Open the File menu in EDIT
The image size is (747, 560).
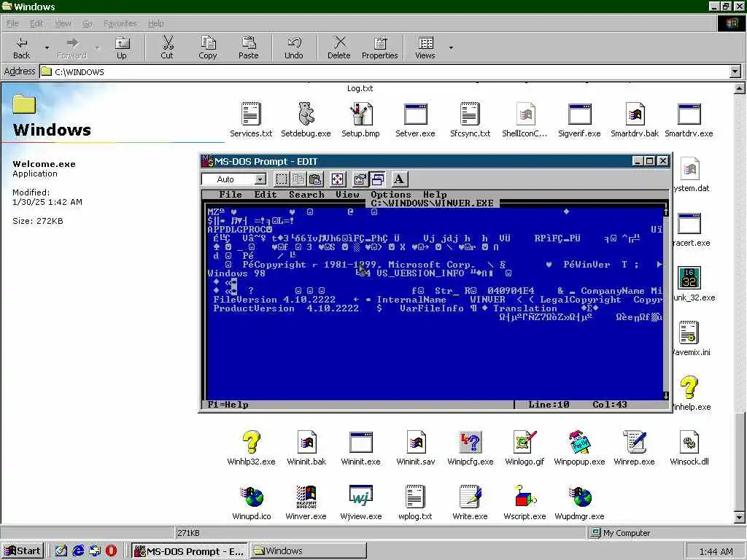[x=231, y=195]
